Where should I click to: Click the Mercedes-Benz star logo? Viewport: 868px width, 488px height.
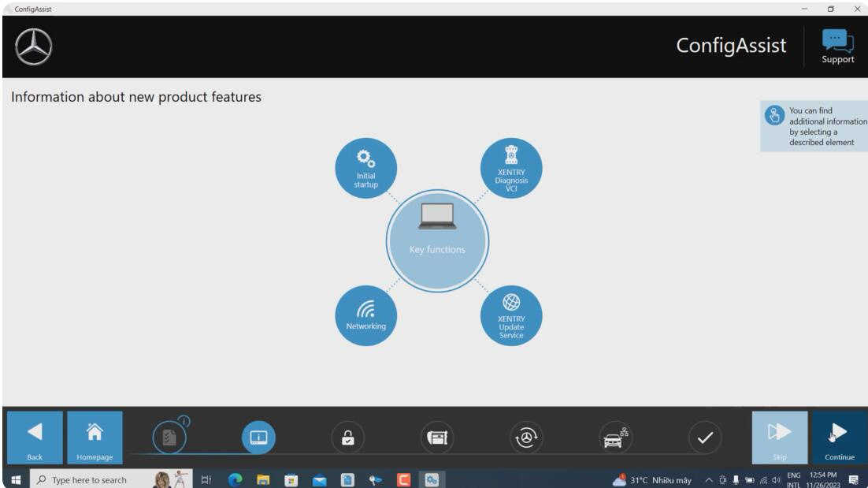pyautogui.click(x=34, y=47)
